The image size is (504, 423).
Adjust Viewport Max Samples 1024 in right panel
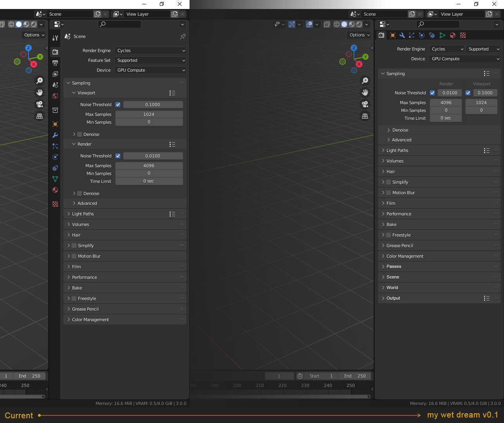point(481,103)
